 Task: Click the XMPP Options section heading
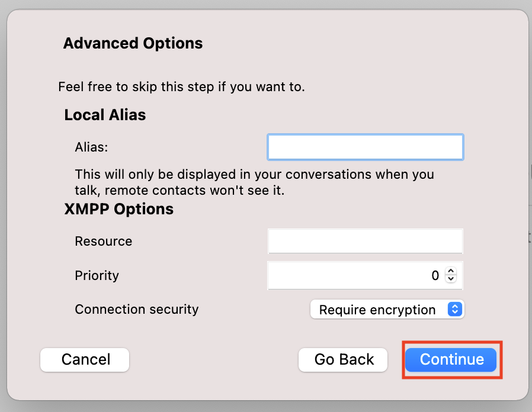118,209
